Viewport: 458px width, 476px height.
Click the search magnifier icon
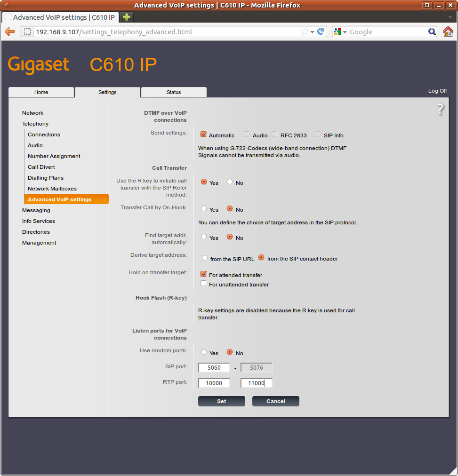coord(432,32)
